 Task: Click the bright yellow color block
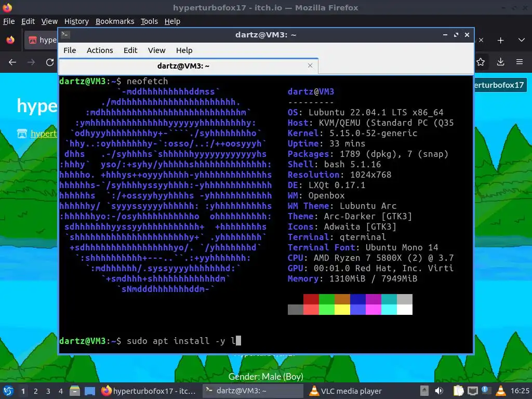pos(342,310)
